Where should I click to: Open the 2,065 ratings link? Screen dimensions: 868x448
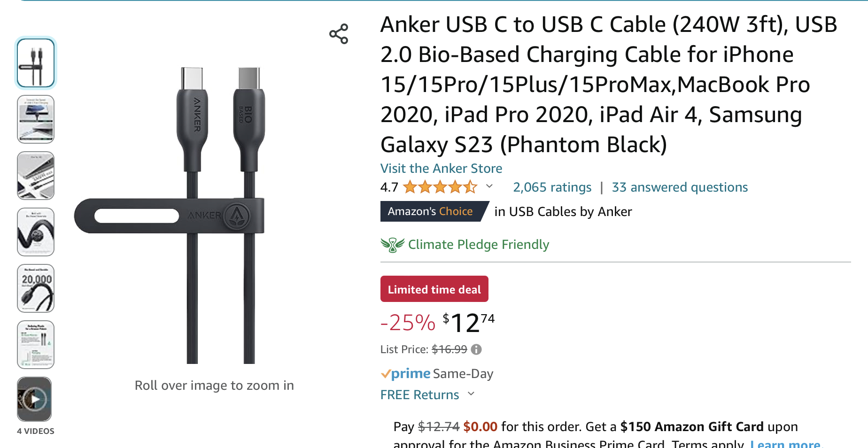tap(552, 187)
